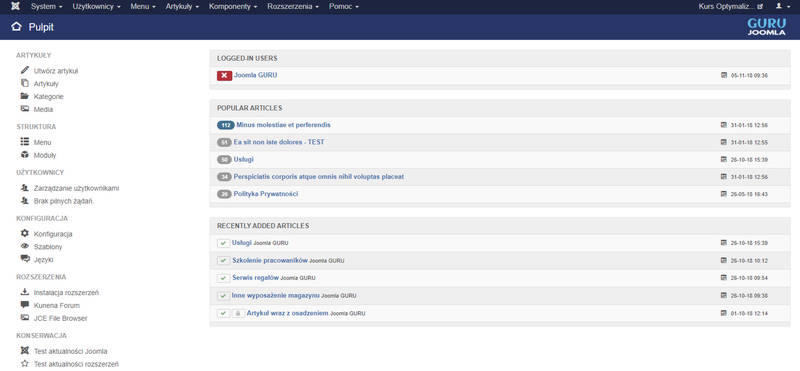Open Perspiciatis corporis atque omnis article
The width and height of the screenshot is (800, 371).
[319, 177]
